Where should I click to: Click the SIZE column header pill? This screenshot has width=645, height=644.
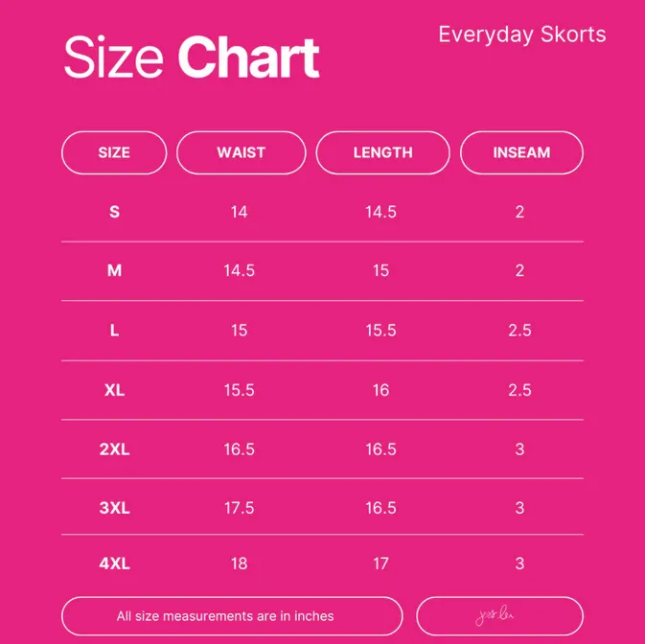pos(114,152)
